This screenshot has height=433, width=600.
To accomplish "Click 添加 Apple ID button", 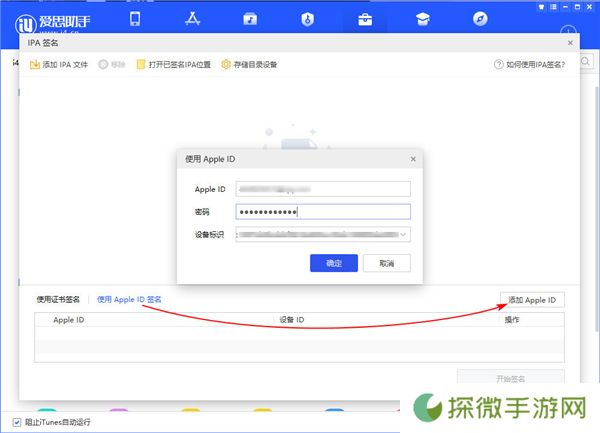I will [532, 300].
